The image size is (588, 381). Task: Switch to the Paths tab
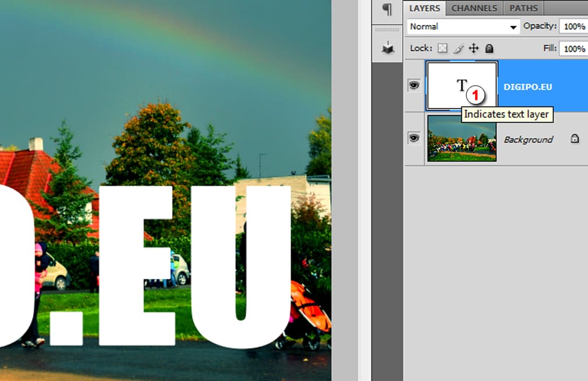pos(524,8)
